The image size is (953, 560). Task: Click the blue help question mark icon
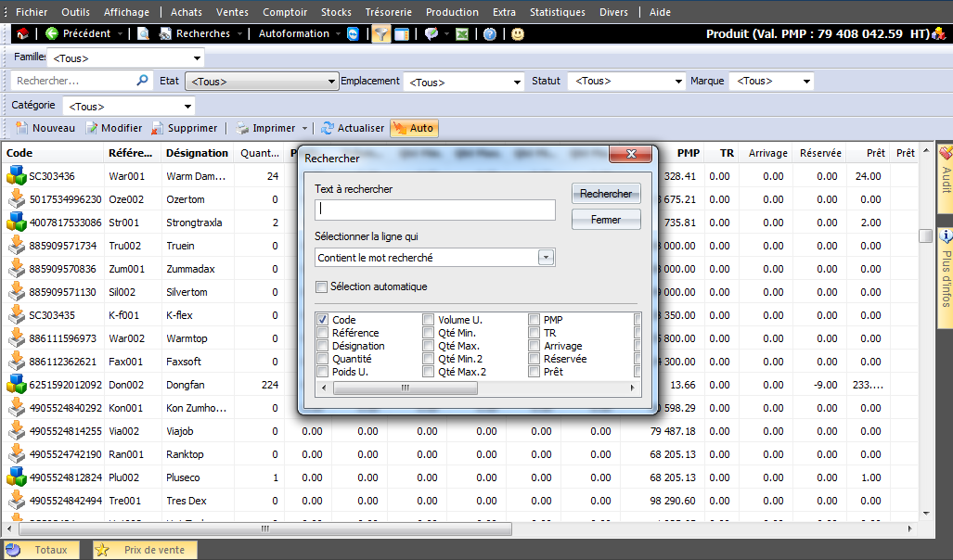click(490, 34)
